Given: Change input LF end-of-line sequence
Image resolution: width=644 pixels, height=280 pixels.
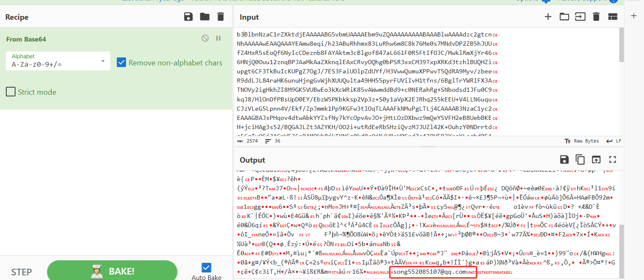Looking at the screenshot, I should coord(614,141).
